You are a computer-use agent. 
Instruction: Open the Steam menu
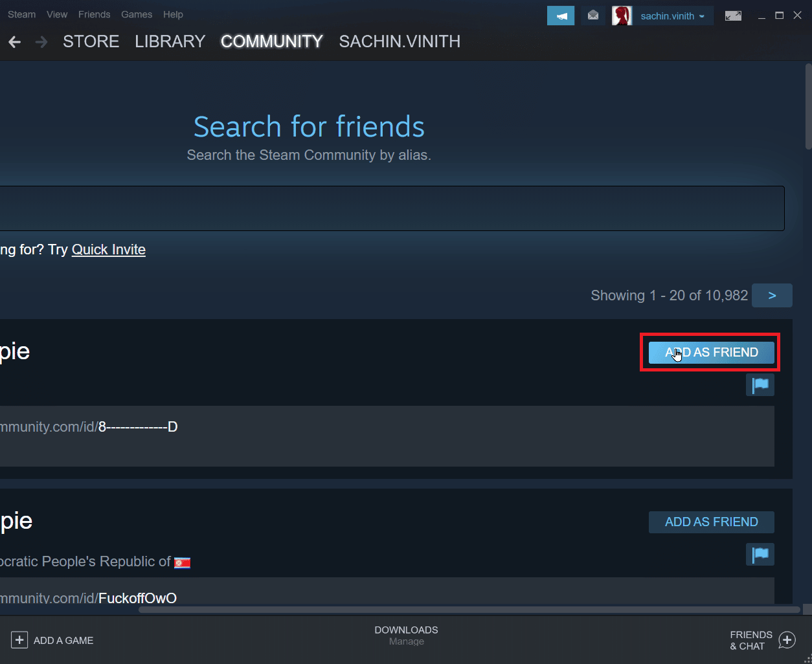click(x=21, y=14)
